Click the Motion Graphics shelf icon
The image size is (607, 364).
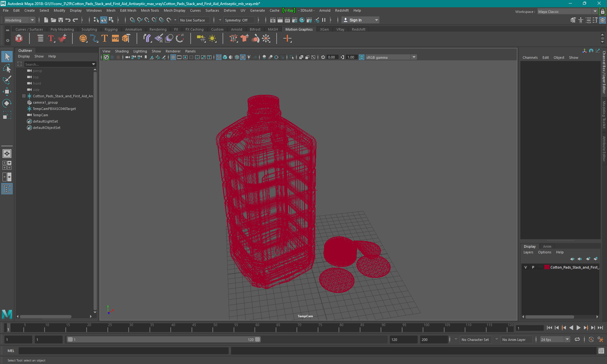(299, 29)
